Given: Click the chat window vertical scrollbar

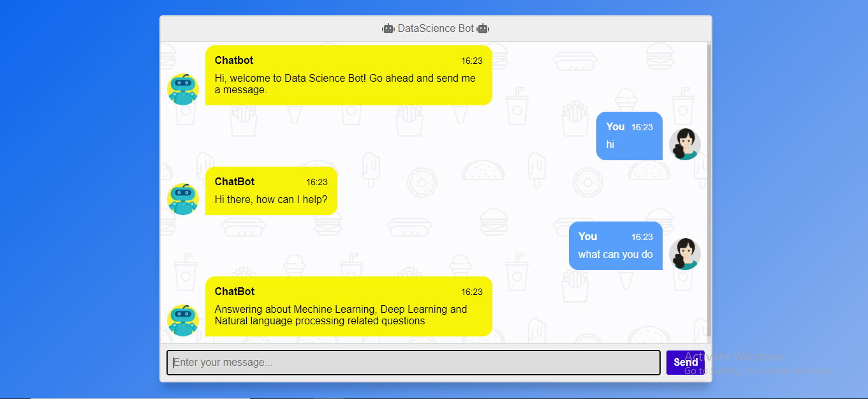Looking at the screenshot, I should 709,192.
